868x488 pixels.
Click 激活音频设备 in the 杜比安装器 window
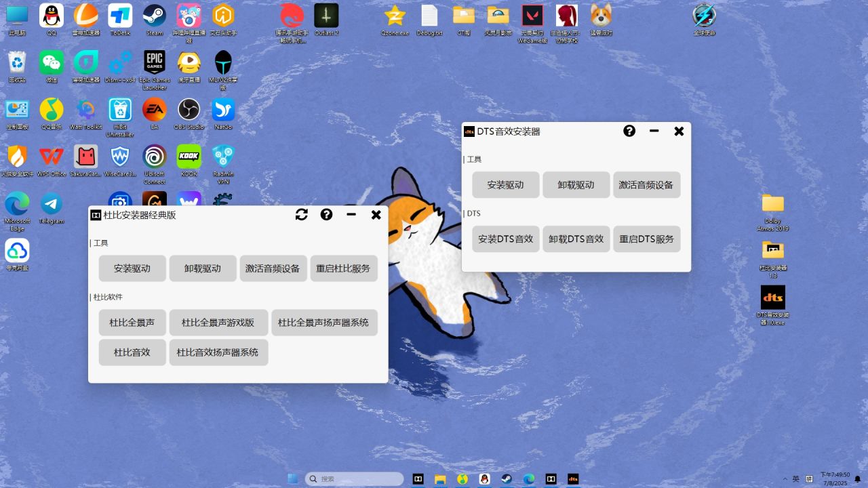[x=273, y=268]
